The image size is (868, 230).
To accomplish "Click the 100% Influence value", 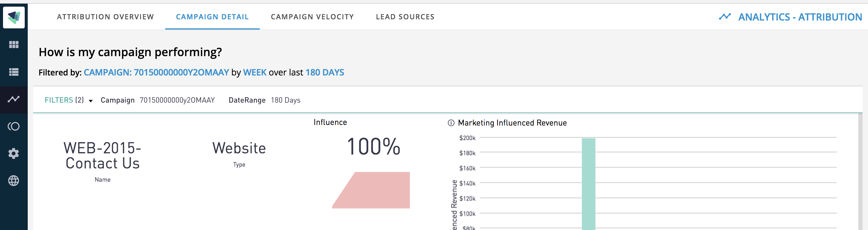I will click(373, 147).
